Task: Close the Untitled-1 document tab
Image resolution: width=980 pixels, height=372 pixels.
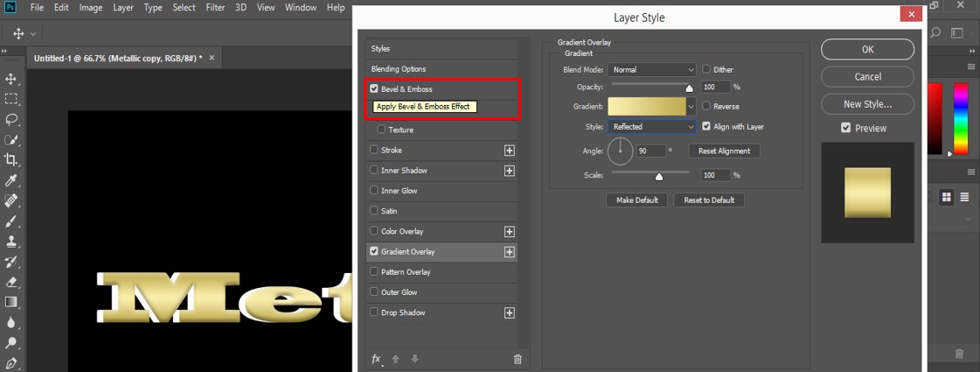Action: (x=212, y=58)
